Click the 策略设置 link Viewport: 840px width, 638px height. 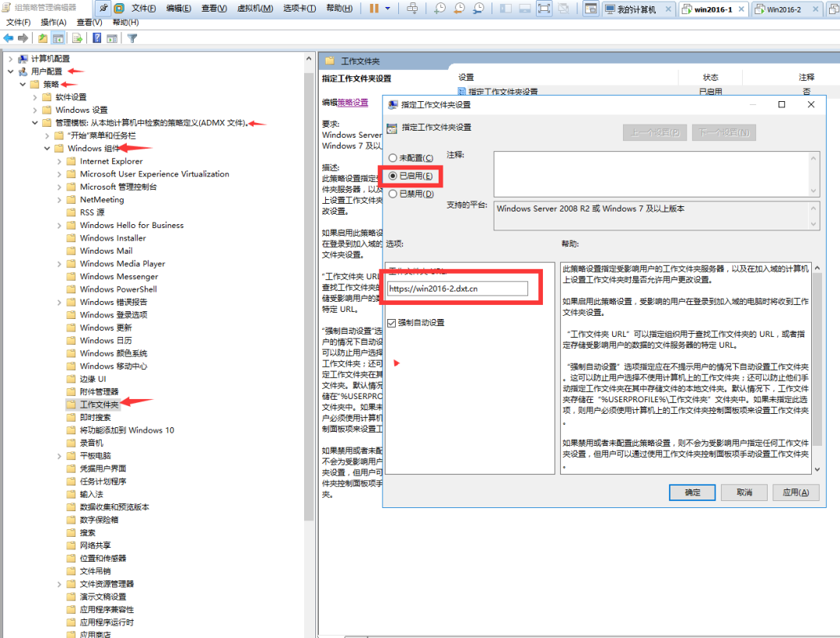tap(352, 103)
